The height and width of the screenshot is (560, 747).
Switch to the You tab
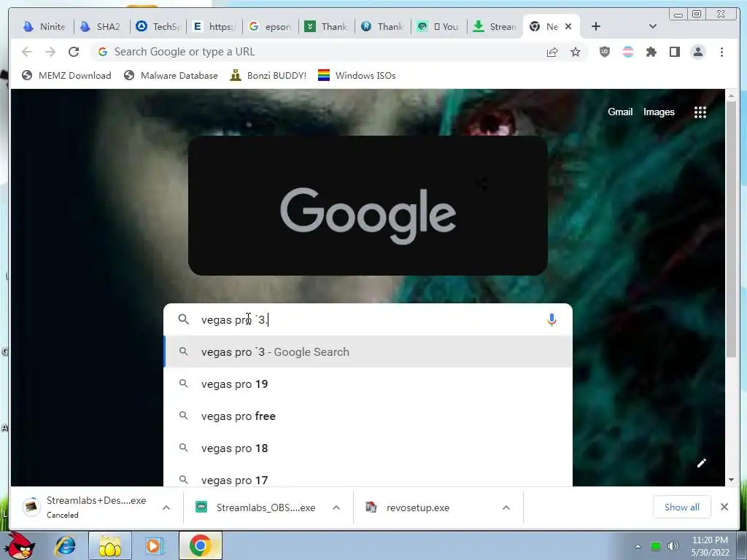(x=438, y=27)
